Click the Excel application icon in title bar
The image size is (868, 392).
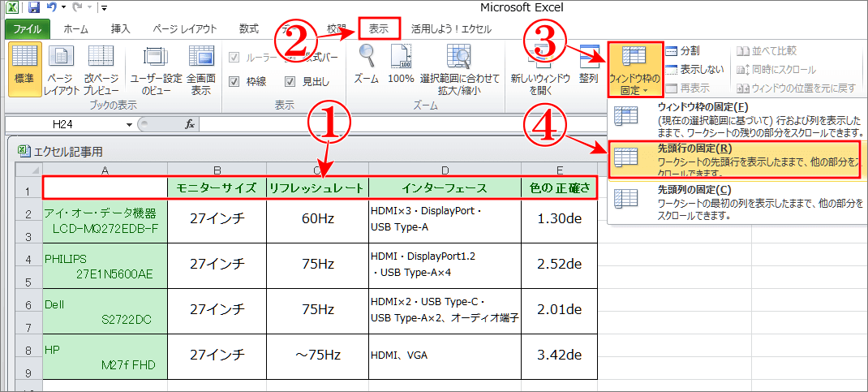click(12, 8)
